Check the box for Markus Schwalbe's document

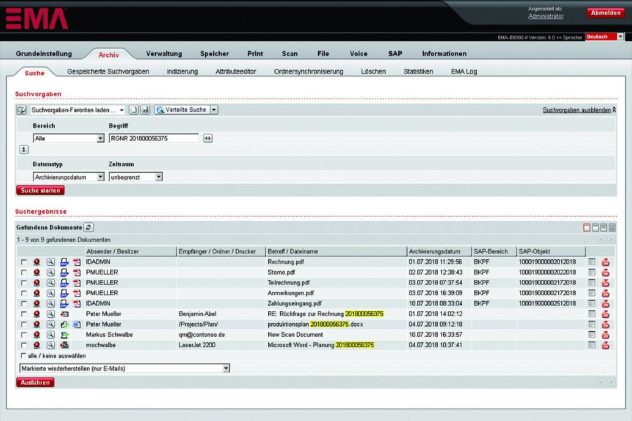pyautogui.click(x=24, y=334)
